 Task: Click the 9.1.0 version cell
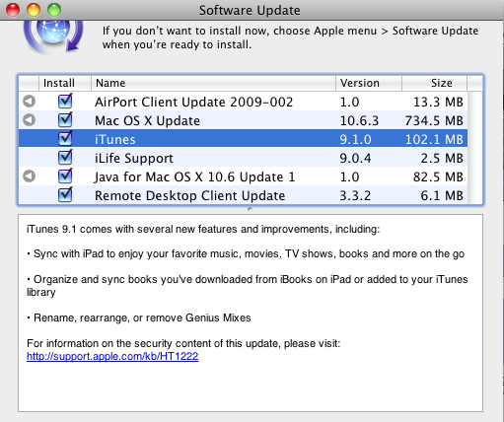pos(355,139)
